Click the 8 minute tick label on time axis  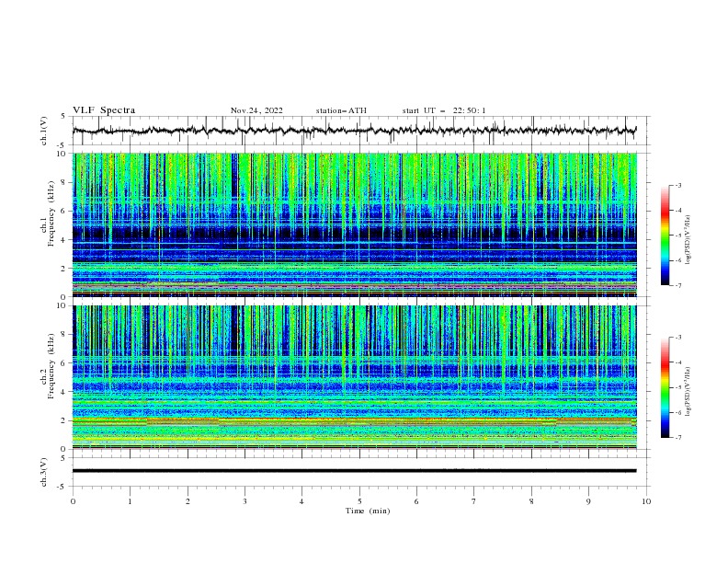tap(531, 501)
